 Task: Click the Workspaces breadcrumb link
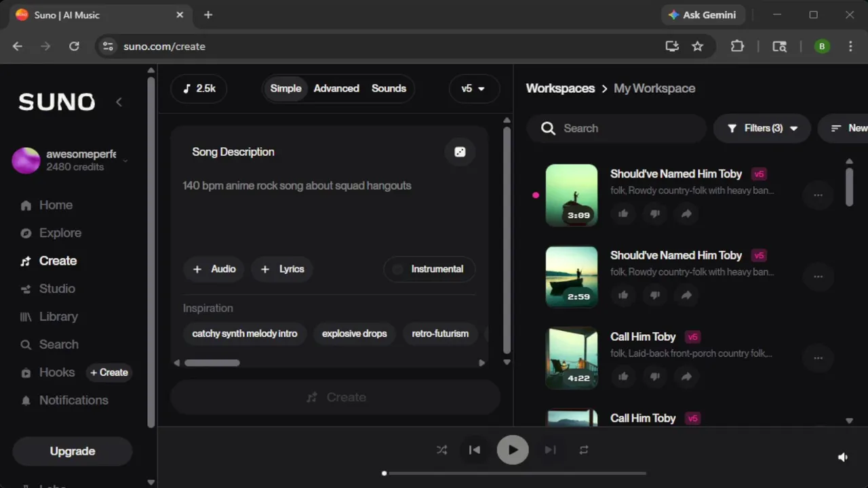[560, 88]
